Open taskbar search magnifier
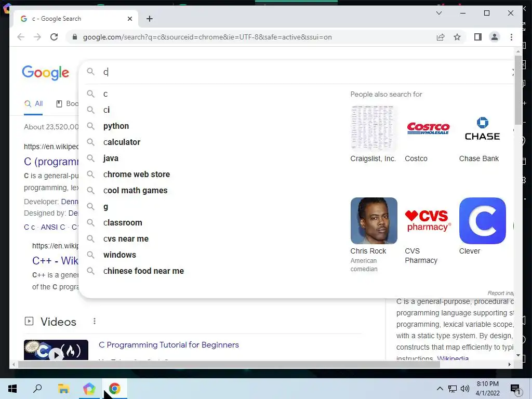Screen dimensions: 532x399 click(37, 389)
